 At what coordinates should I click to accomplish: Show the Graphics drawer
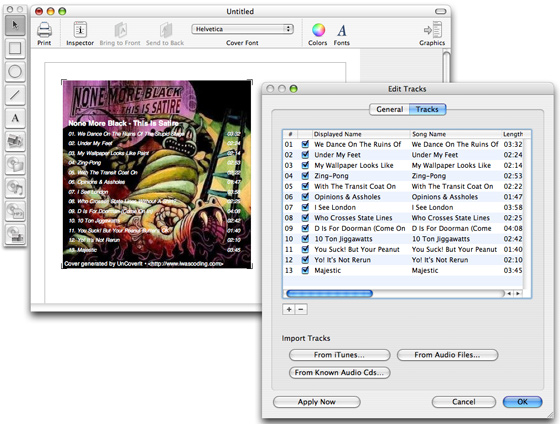tap(432, 34)
